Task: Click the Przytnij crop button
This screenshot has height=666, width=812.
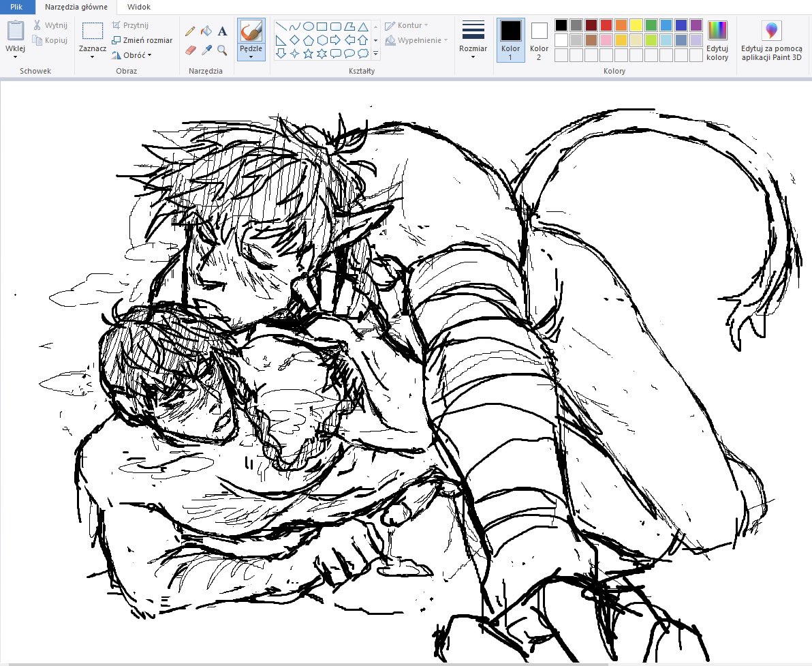Action: coord(131,25)
